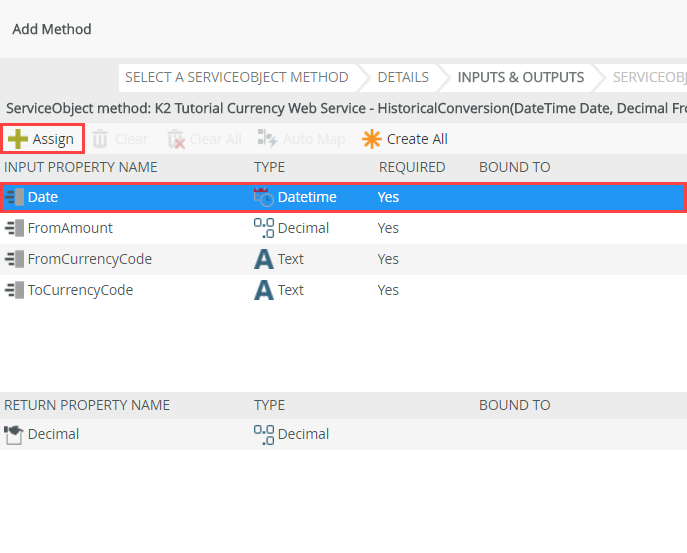Screen dimensions: 687x553
Task: Open the Inputs & Outputs step
Action: coord(520,77)
